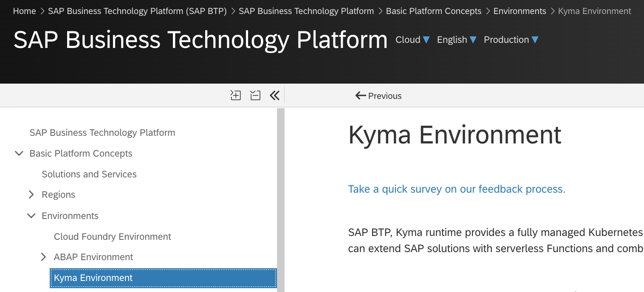Hide the table of contents panel

274,95
